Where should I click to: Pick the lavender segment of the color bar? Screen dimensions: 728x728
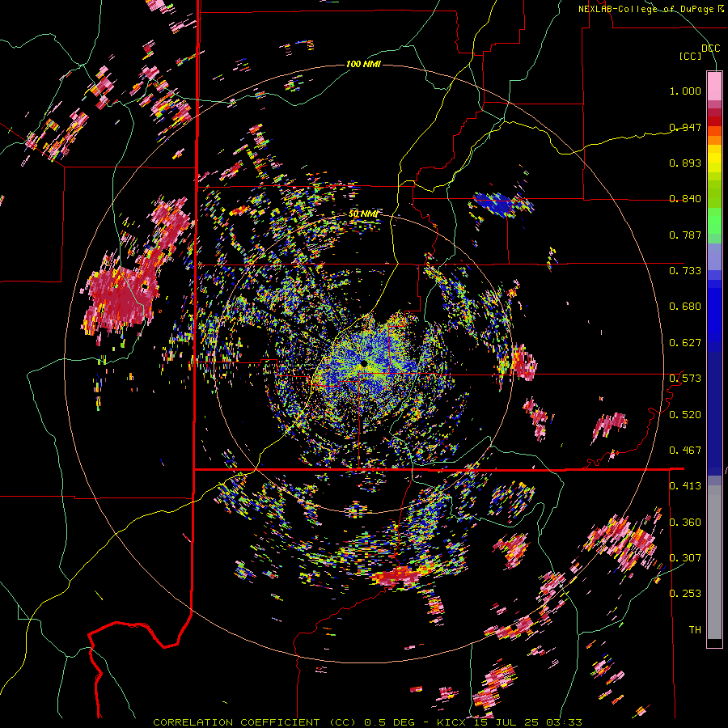pos(714,256)
